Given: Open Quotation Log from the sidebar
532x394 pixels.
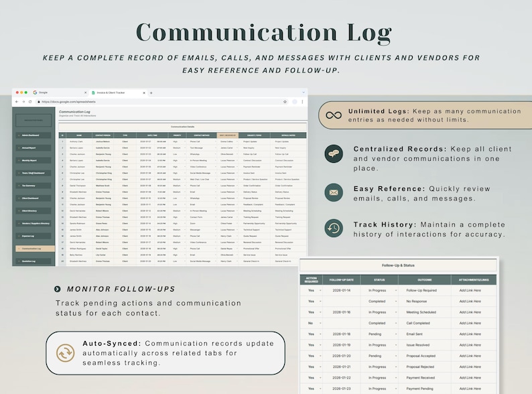Looking at the screenshot, I should (34, 261).
